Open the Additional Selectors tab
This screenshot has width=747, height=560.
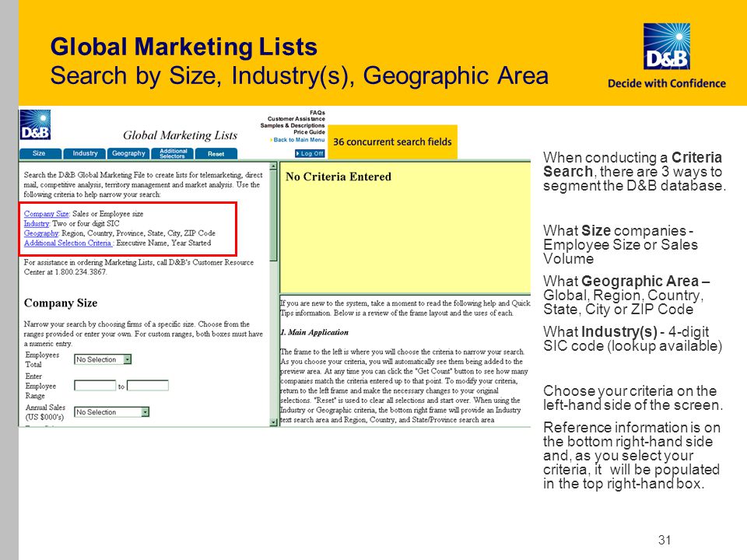pyautogui.click(x=173, y=153)
